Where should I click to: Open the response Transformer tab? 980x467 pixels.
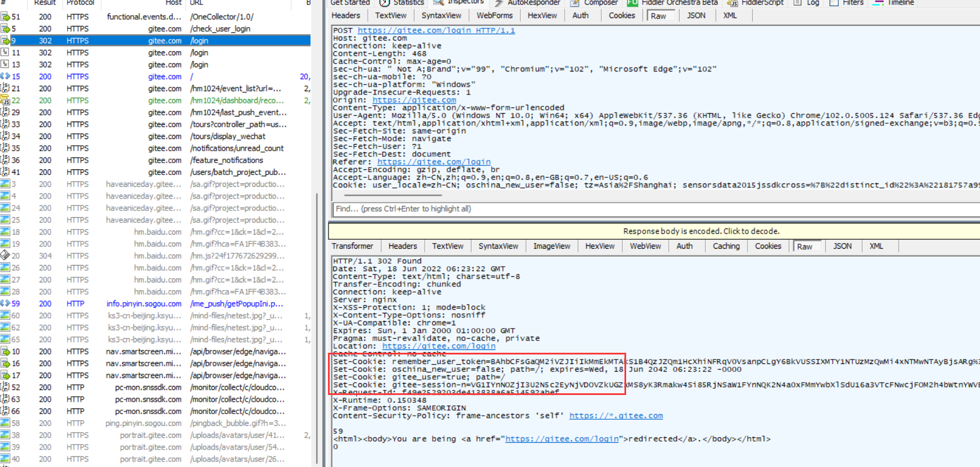[x=352, y=246]
